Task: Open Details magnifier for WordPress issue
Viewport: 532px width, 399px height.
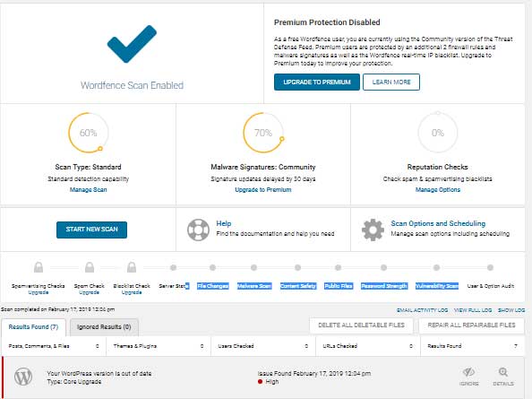Action: coord(503,372)
